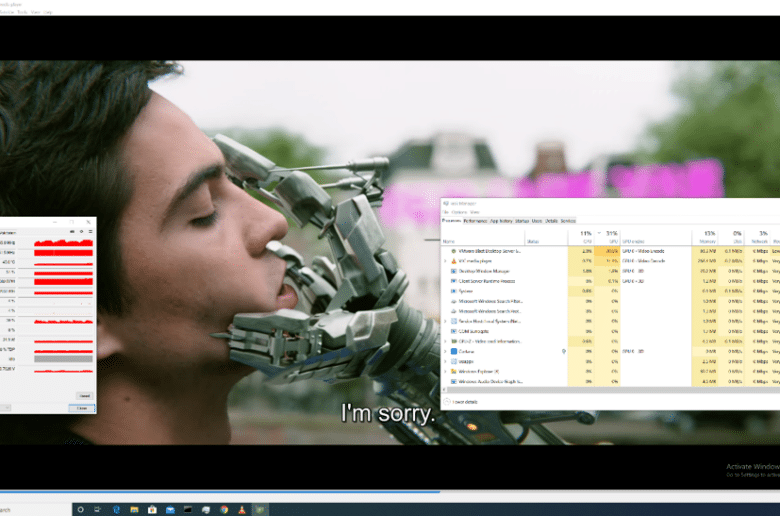The height and width of the screenshot is (516, 780).
Task: Switch to the Details tab in Task Manager
Action: [551, 221]
